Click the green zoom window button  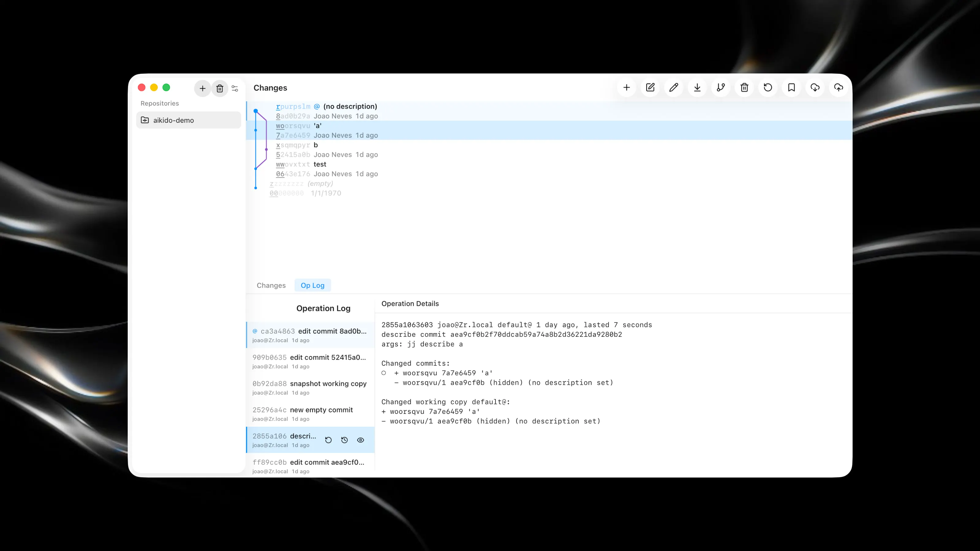pyautogui.click(x=166, y=88)
